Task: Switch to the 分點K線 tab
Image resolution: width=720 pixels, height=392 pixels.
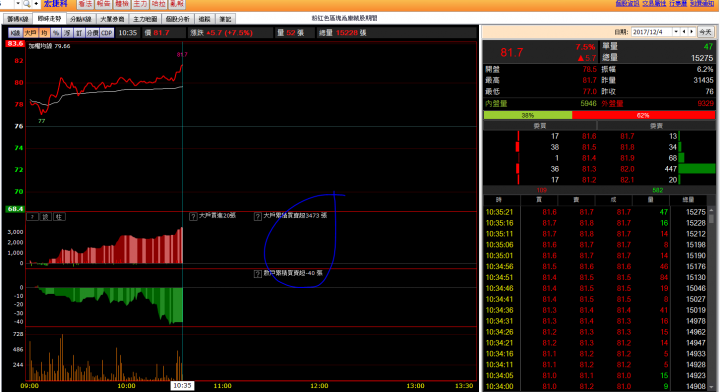Action: point(81,19)
